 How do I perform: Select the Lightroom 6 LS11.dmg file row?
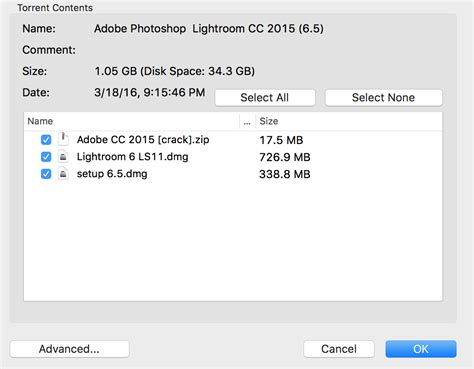233,157
